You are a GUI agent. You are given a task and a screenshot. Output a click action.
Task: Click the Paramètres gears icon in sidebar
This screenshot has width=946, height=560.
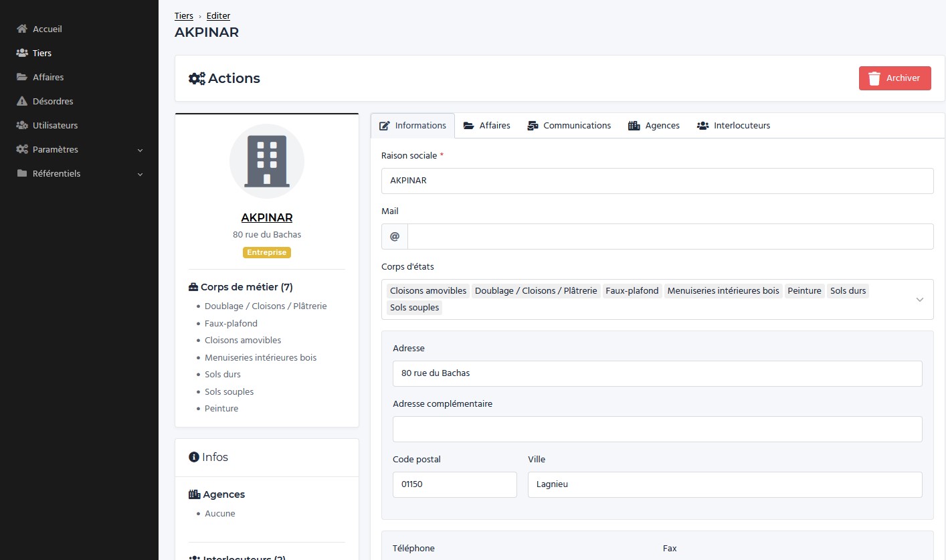pyautogui.click(x=22, y=149)
